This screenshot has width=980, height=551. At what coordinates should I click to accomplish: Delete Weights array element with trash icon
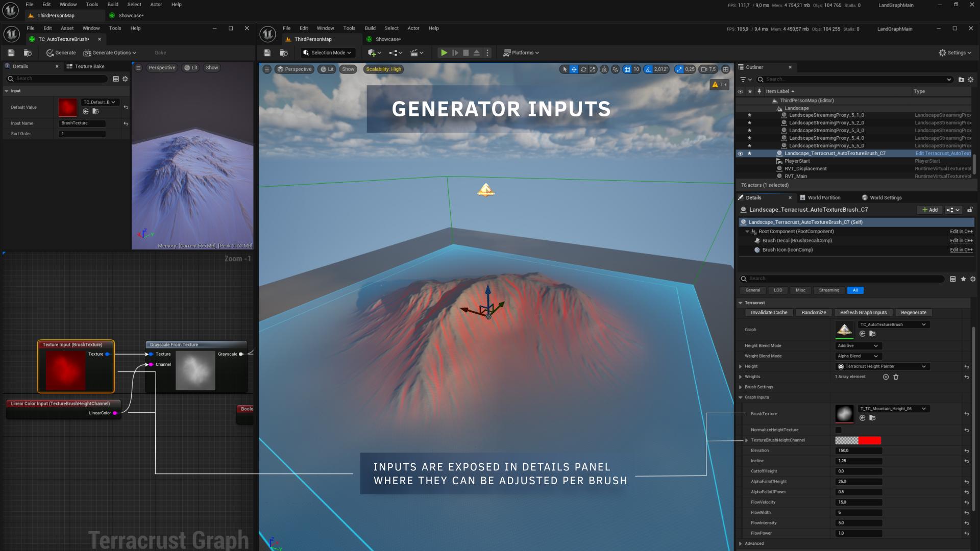[896, 377]
